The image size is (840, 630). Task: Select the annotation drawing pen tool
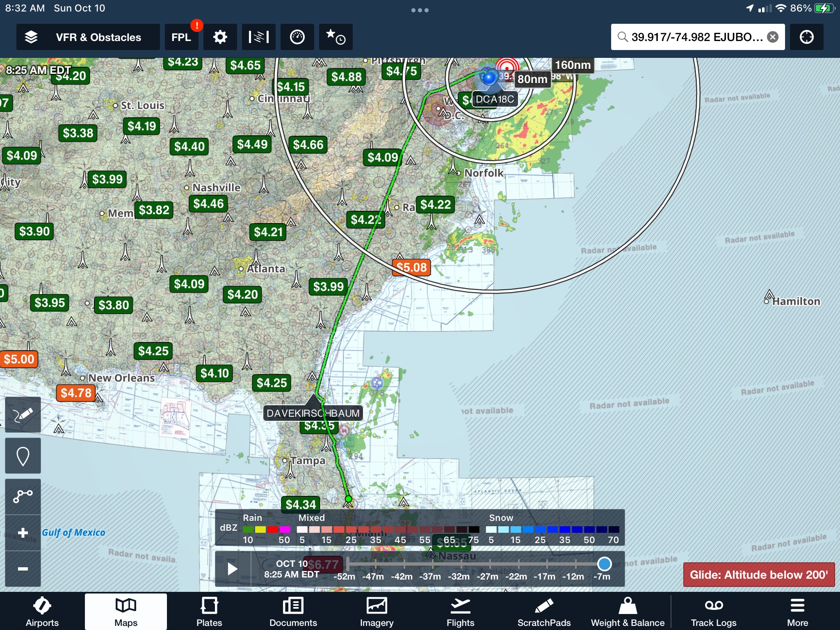click(23, 415)
